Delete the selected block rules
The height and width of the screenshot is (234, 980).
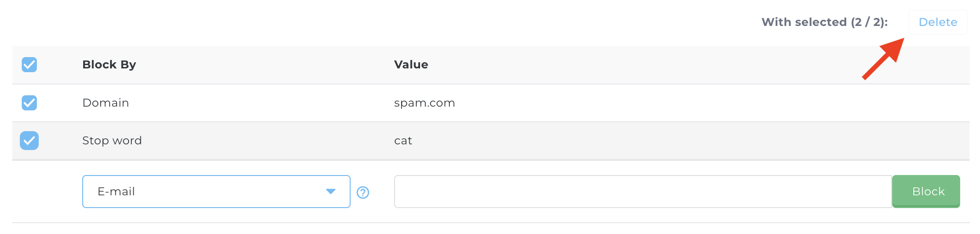(x=937, y=22)
